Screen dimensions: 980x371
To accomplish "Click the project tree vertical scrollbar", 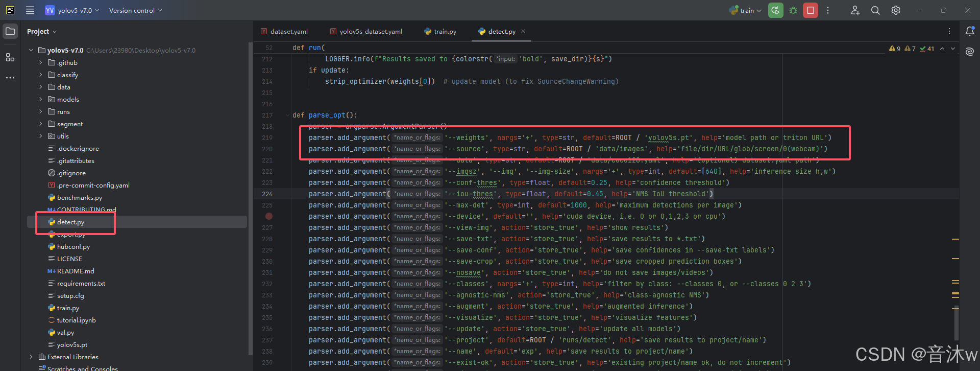I will (x=250, y=199).
